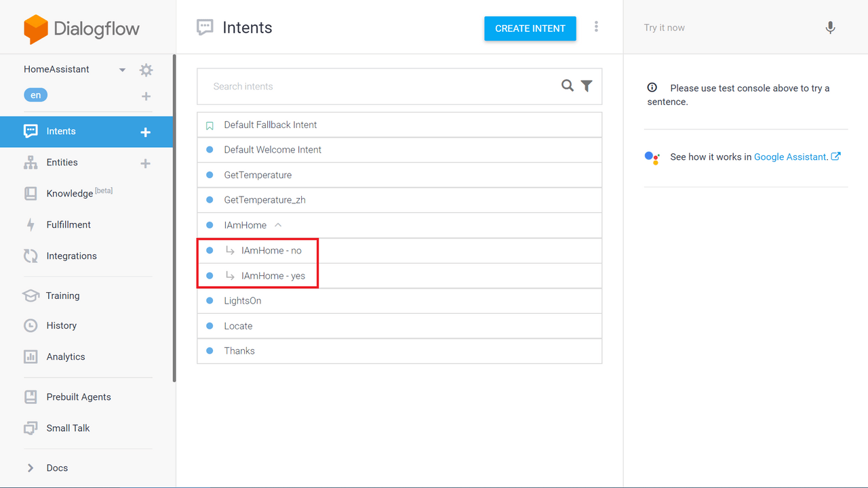
Task: Open the IAmHome - yes followup intent
Action: pyautogui.click(x=399, y=275)
